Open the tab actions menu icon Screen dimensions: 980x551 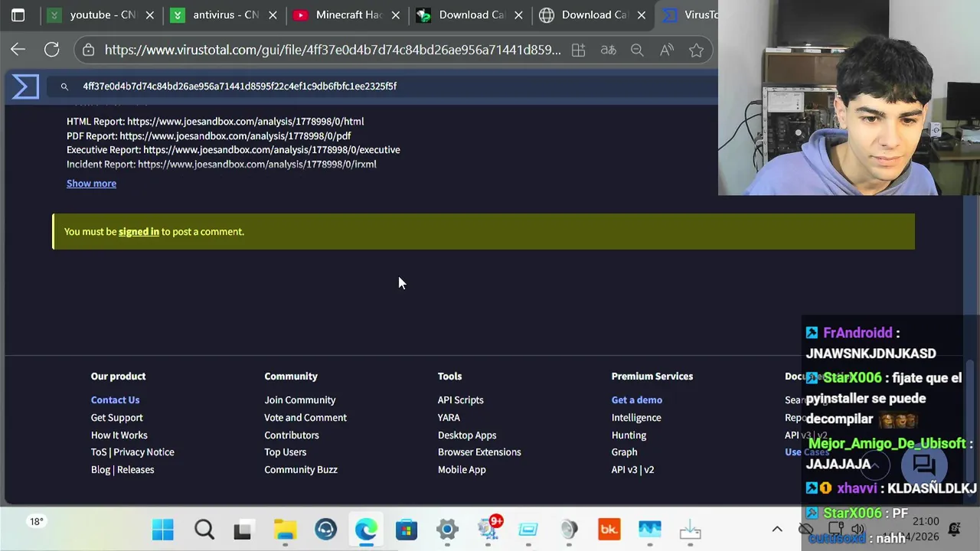point(18,15)
